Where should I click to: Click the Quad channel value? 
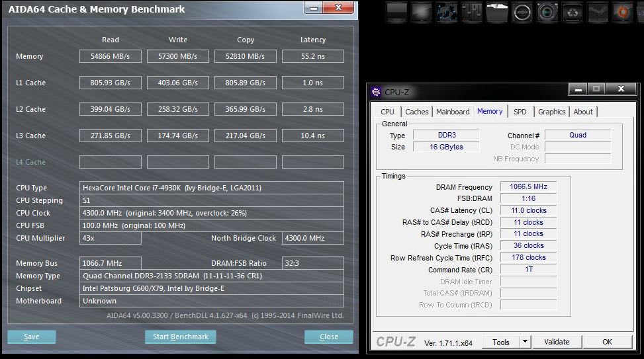pos(578,135)
